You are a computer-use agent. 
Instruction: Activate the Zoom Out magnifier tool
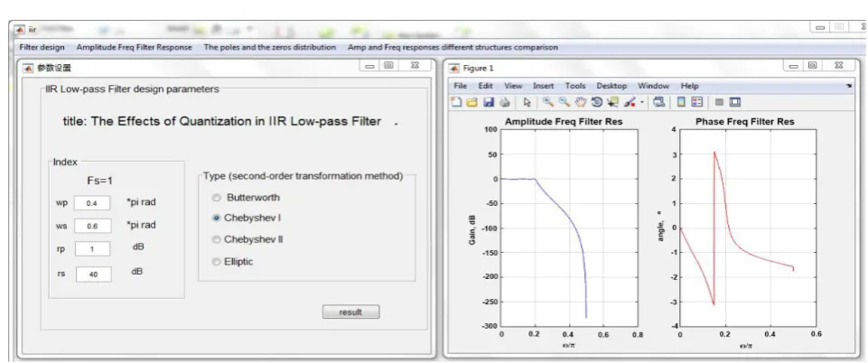pos(565,102)
